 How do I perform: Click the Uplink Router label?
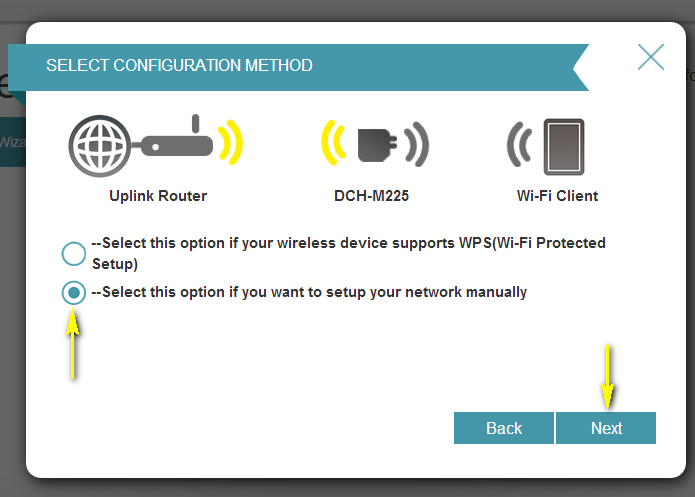[158, 196]
